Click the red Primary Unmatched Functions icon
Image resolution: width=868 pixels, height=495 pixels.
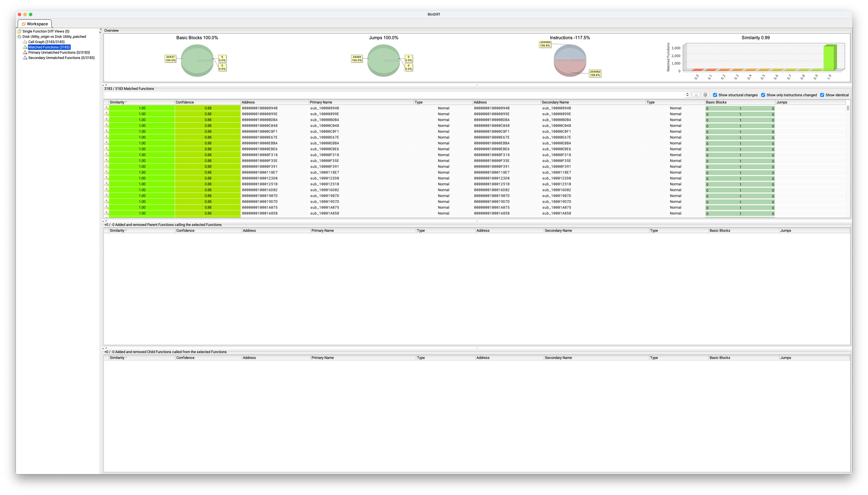pyautogui.click(x=25, y=53)
